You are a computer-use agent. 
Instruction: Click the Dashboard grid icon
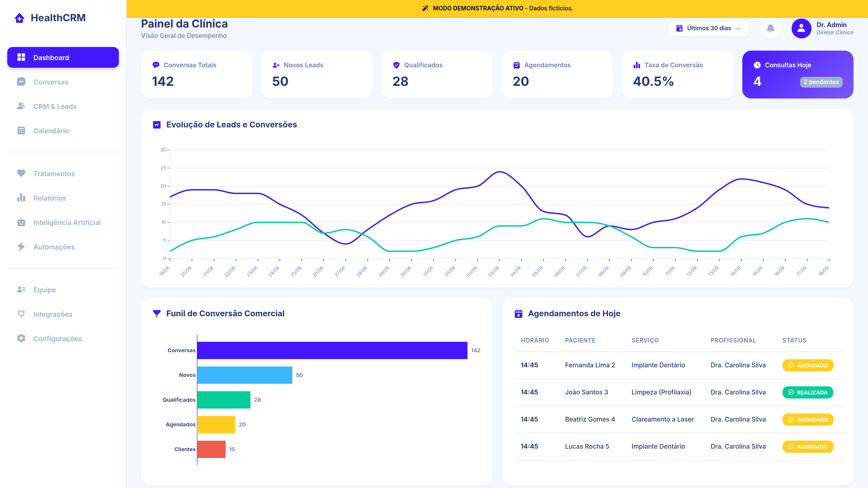pos(21,57)
